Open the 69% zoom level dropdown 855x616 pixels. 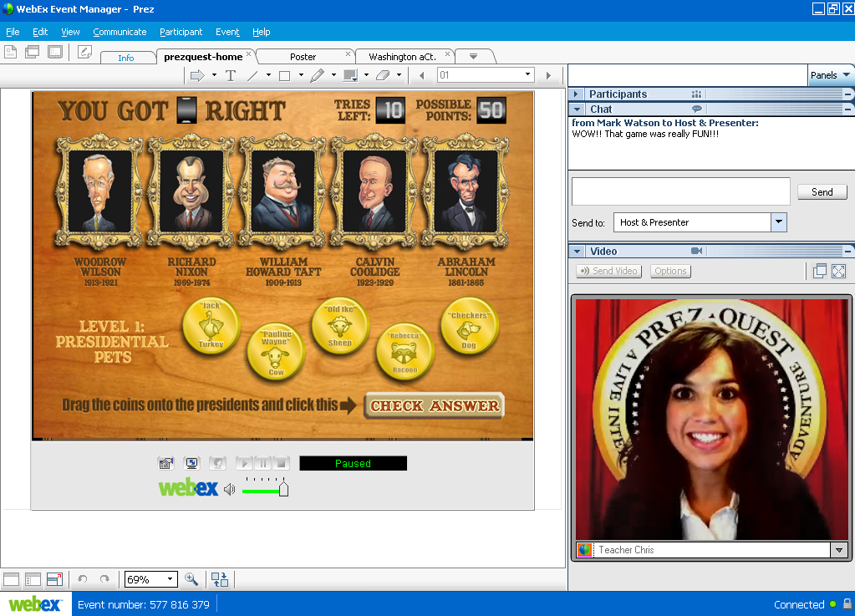(170, 579)
